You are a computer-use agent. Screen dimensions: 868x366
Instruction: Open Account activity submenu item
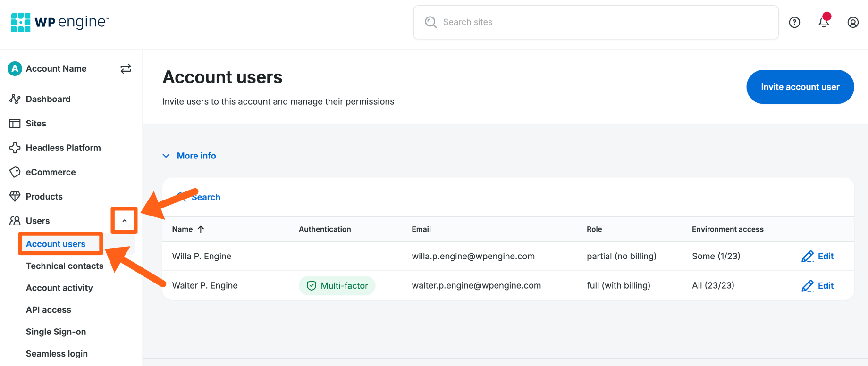point(59,288)
